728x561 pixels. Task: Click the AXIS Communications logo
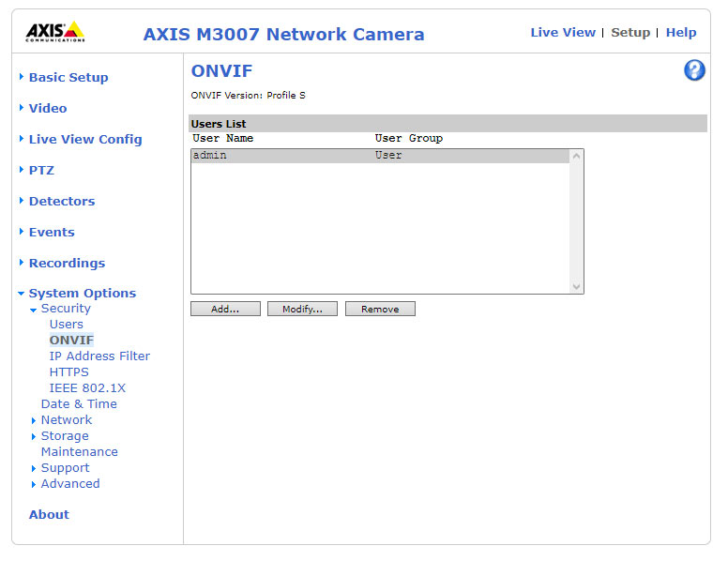(54, 32)
